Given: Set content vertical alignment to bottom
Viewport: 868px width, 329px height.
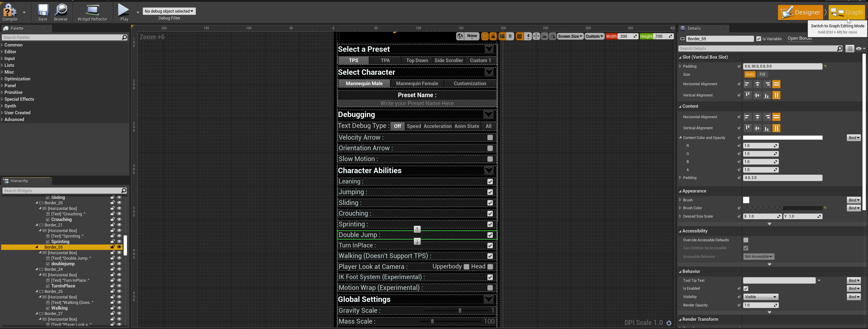Looking at the screenshot, I should pos(767,128).
